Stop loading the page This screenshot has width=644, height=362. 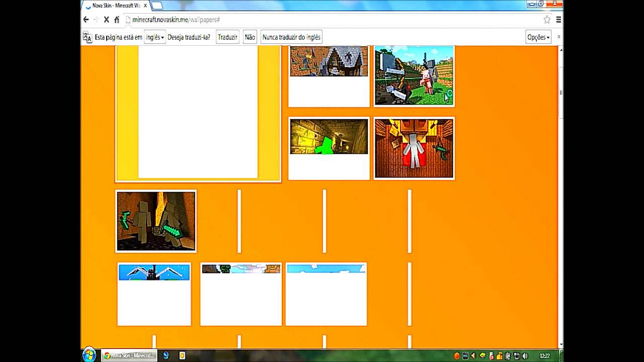106,20
